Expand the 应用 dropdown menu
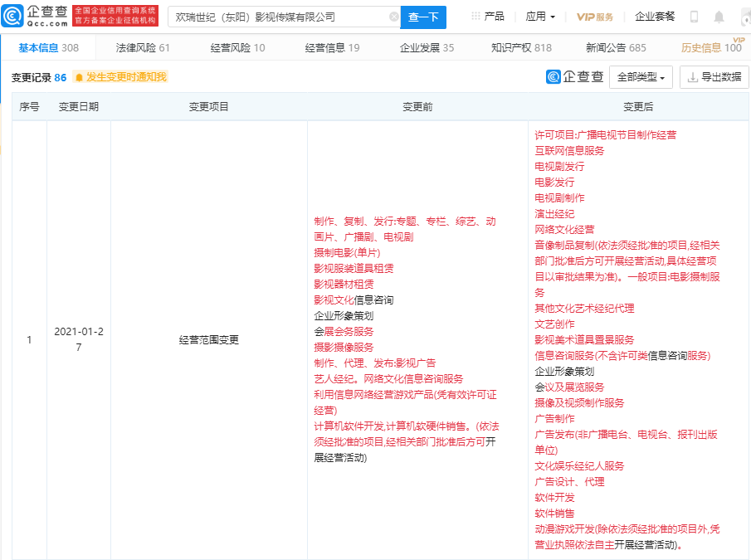Screen dimensions: 751x560 point(540,17)
